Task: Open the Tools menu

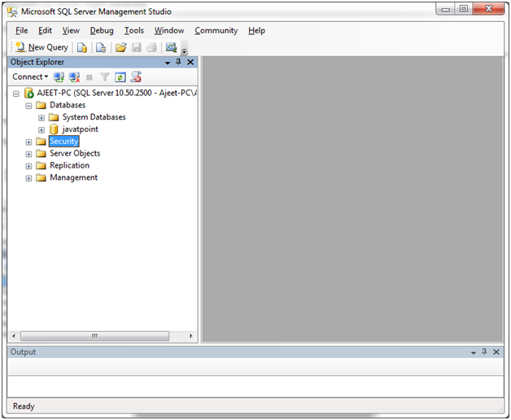Action: 134,31
